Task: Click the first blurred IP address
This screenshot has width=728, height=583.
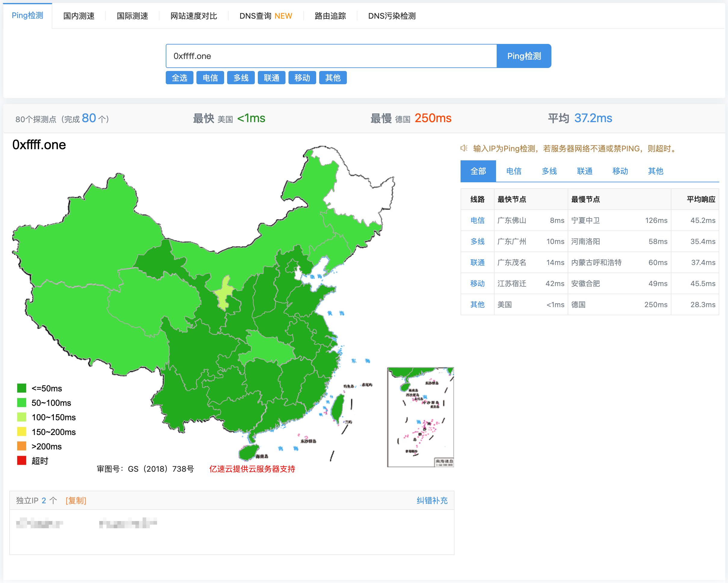Action: pyautogui.click(x=39, y=523)
